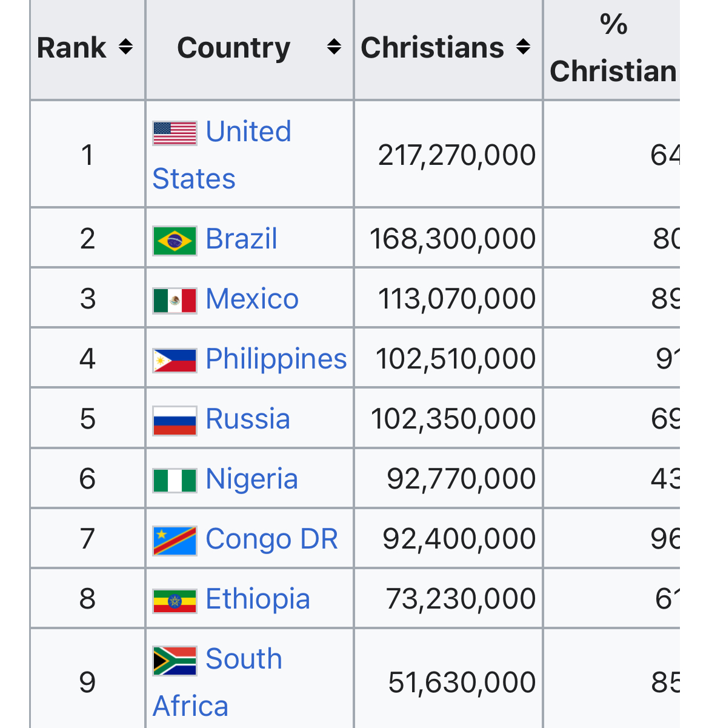709x728 pixels.
Task: Click the Nigeria flag icon
Action: pos(175,480)
